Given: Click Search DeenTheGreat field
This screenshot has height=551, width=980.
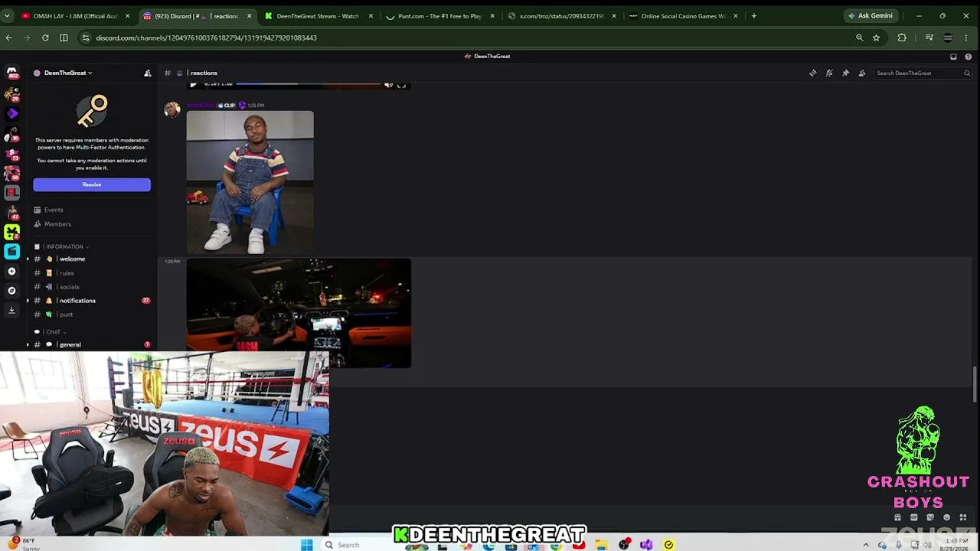Looking at the screenshot, I should tap(923, 73).
